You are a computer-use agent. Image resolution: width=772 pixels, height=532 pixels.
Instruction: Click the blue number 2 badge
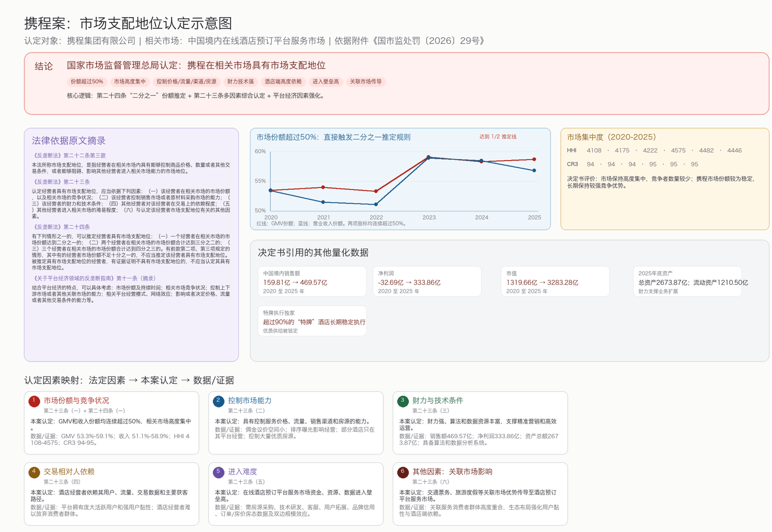click(219, 401)
